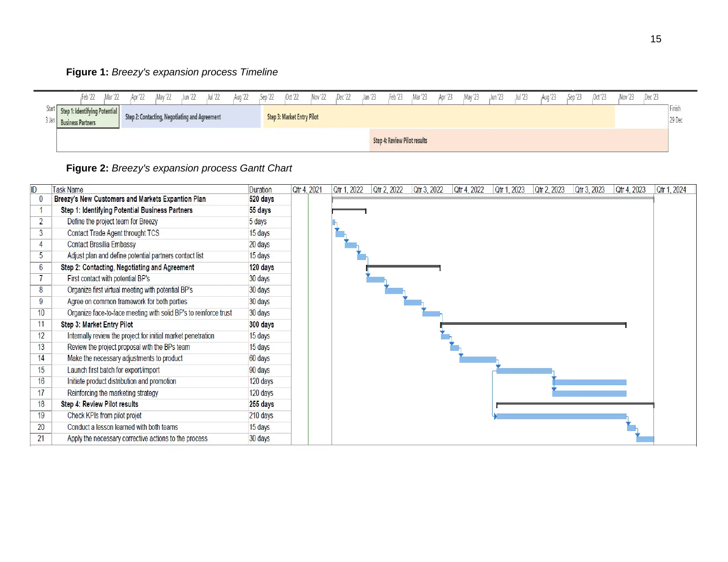Select task 'Apply the necessary corrective actions to the process'
This screenshot has width=728, height=562.
[x=137, y=439]
